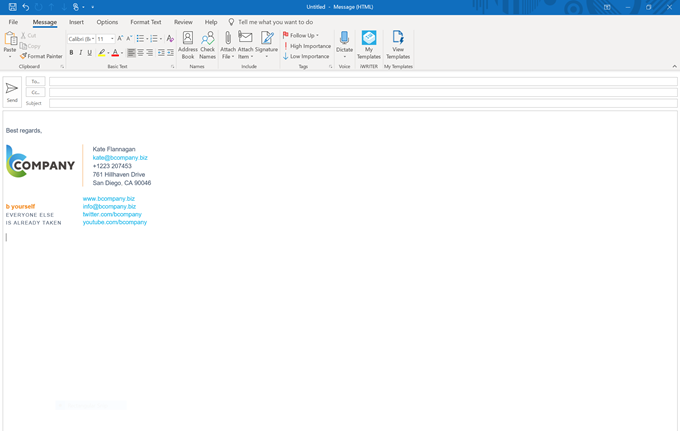This screenshot has height=431, width=680.
Task: Apply red font color
Action: click(115, 52)
